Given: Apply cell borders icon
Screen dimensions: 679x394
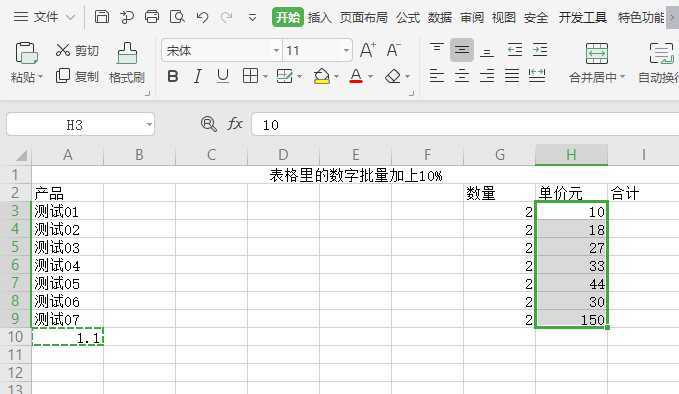Looking at the screenshot, I should pos(250,76).
